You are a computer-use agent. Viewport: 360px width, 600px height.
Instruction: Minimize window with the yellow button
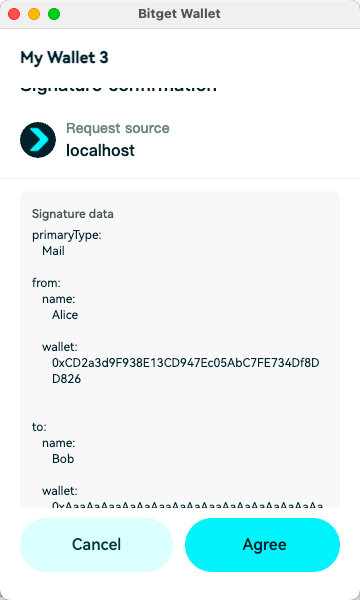click(34, 14)
